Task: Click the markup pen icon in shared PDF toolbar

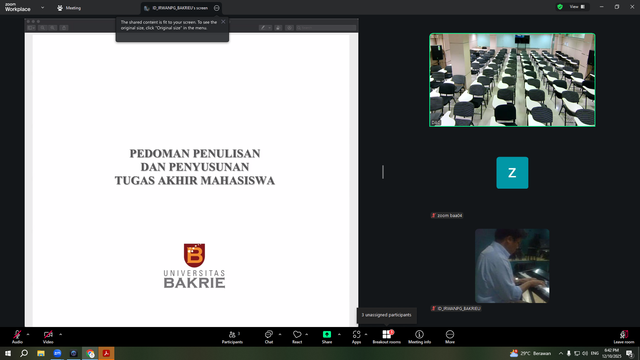Action: (x=263, y=28)
